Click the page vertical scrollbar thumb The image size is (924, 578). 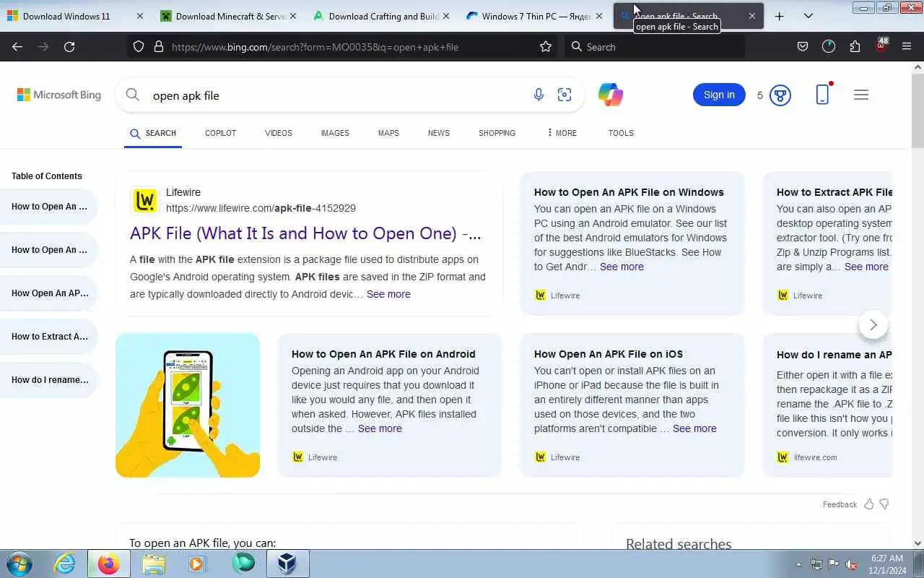pos(918,110)
